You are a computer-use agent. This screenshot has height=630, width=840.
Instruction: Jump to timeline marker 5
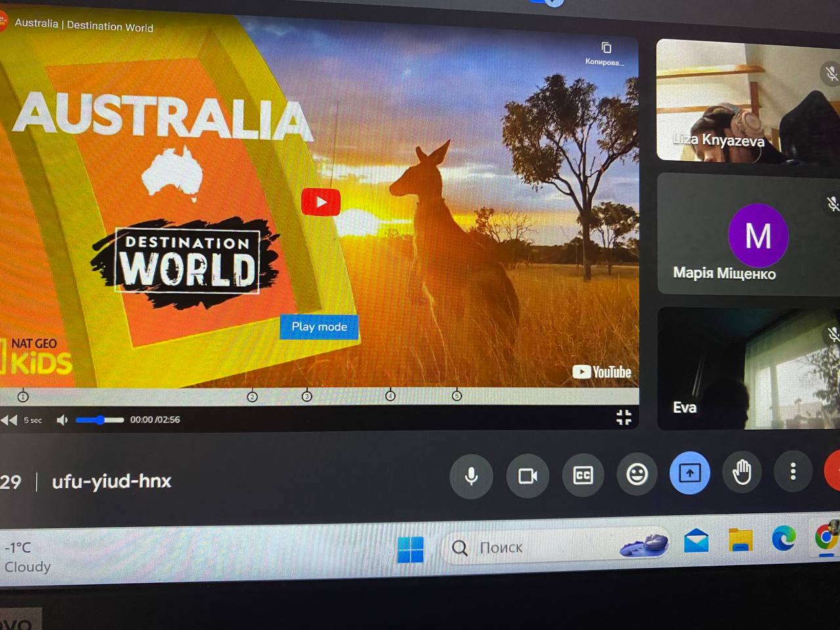coord(457,396)
